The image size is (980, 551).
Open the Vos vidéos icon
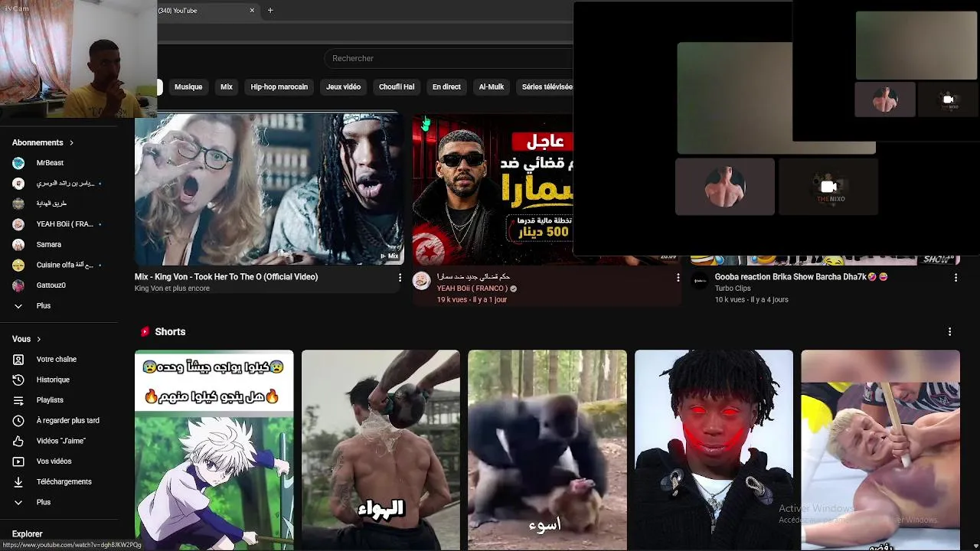click(18, 461)
